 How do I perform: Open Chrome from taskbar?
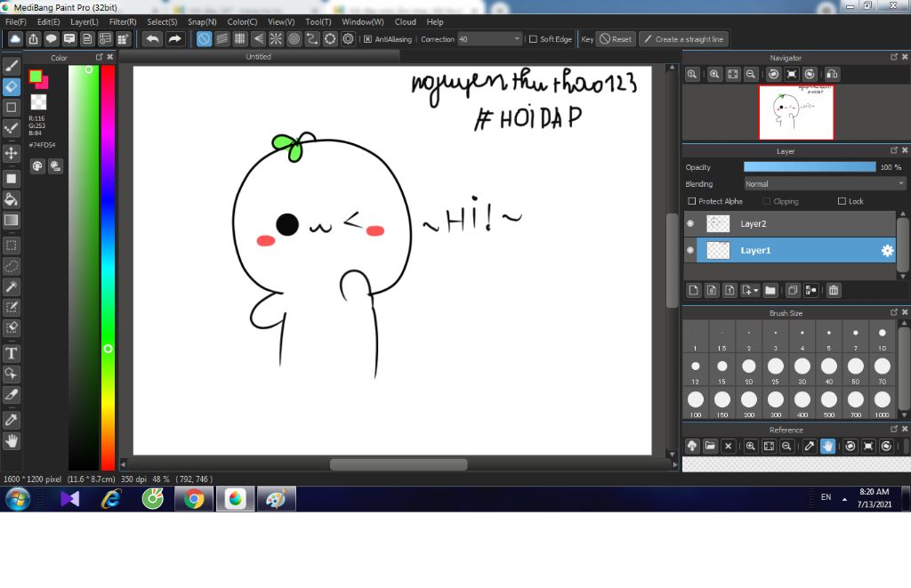point(194,498)
